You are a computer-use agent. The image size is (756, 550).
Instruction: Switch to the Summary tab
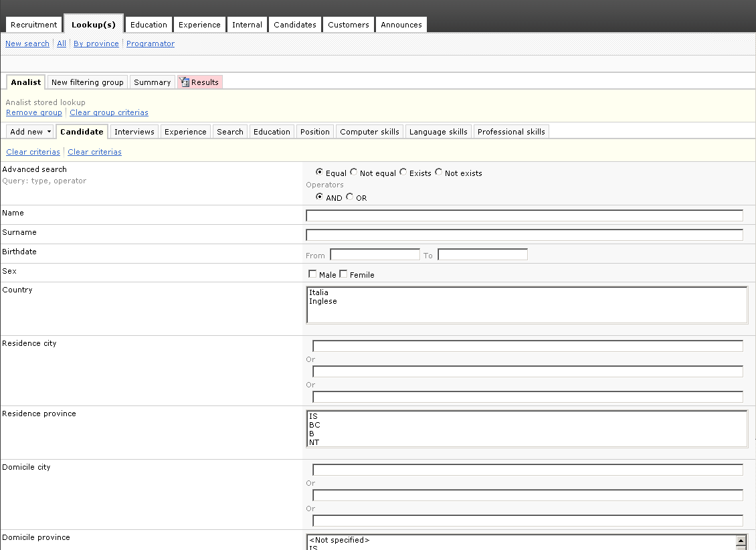coord(153,82)
